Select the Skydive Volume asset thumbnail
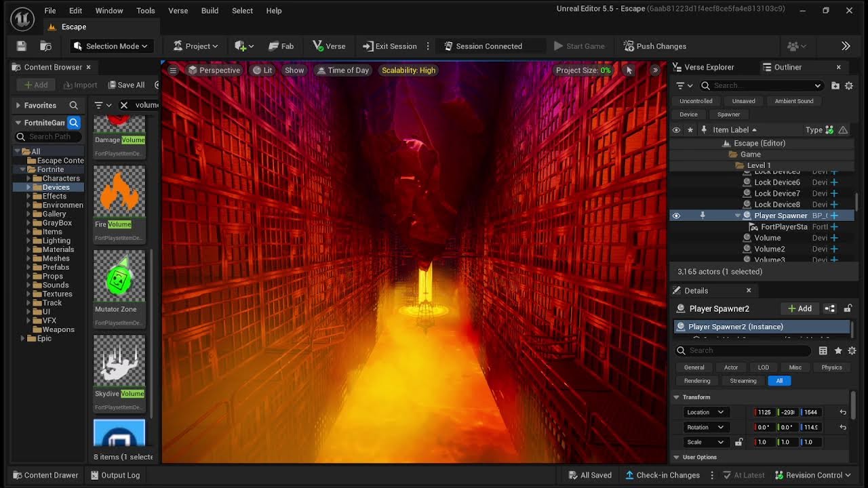The image size is (868, 488). [119, 361]
